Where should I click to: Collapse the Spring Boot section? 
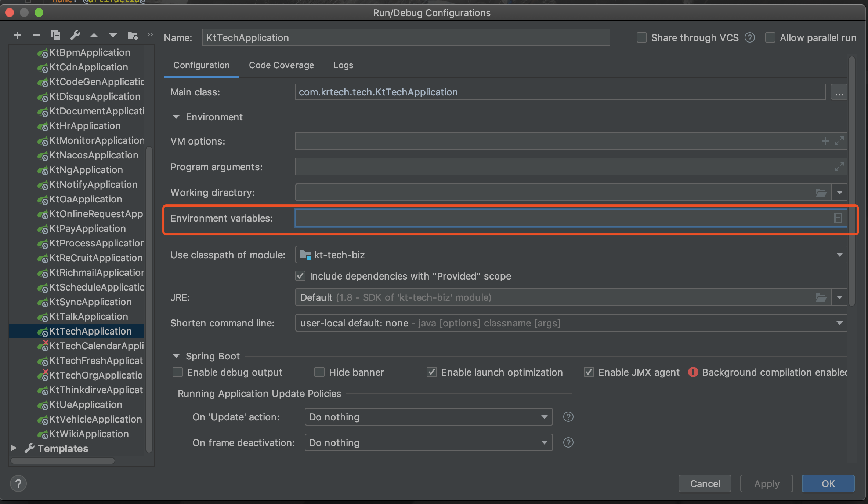pos(176,356)
